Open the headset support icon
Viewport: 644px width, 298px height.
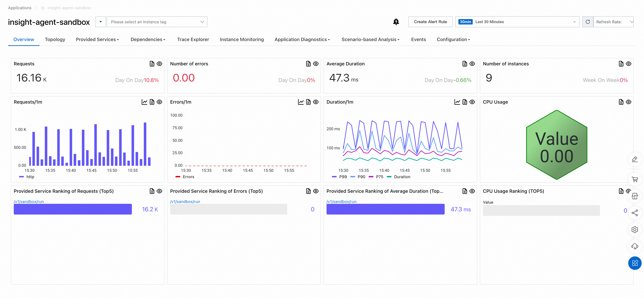coord(634,246)
